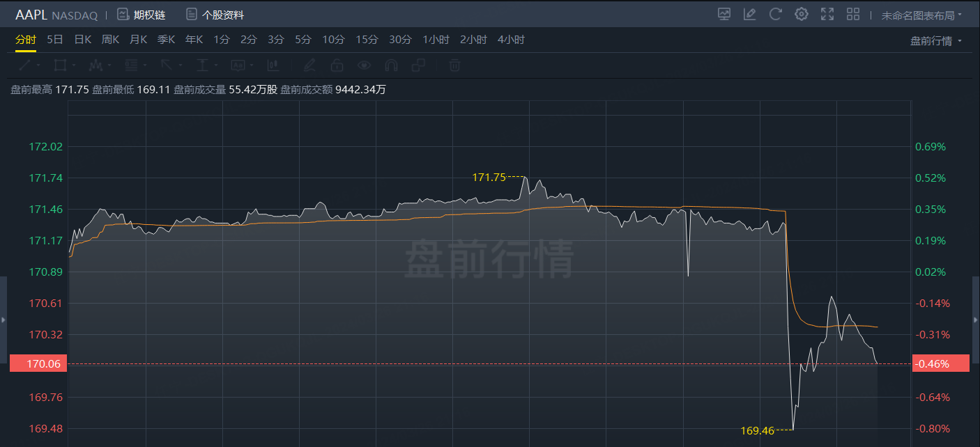Select the 5分 timeframe

click(303, 40)
